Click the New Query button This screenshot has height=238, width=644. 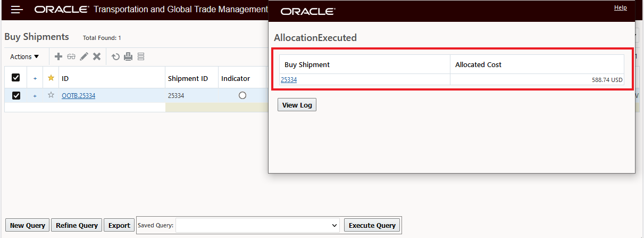tap(28, 225)
